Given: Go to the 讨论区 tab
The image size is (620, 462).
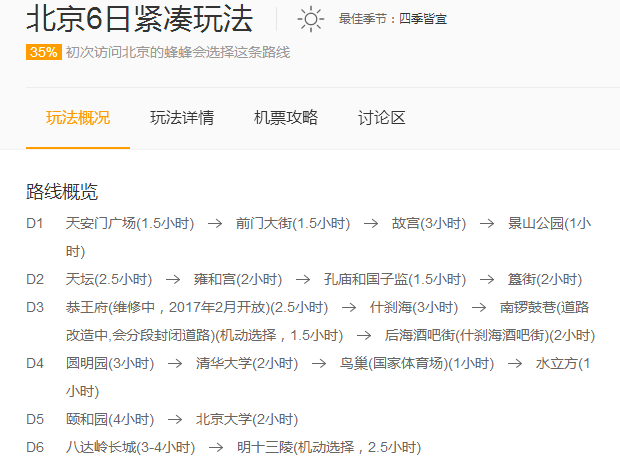Looking at the screenshot, I should point(382,118).
